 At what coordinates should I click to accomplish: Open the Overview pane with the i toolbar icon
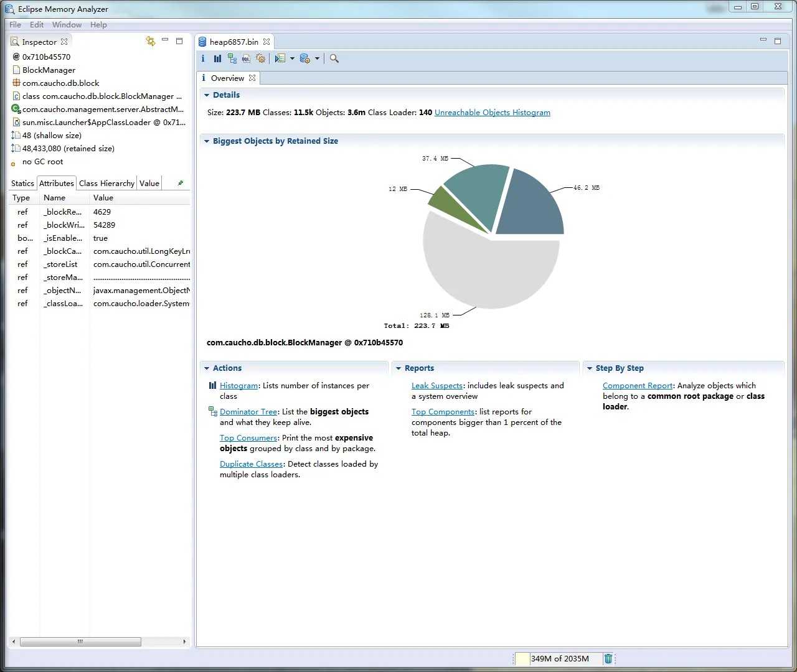pos(203,58)
